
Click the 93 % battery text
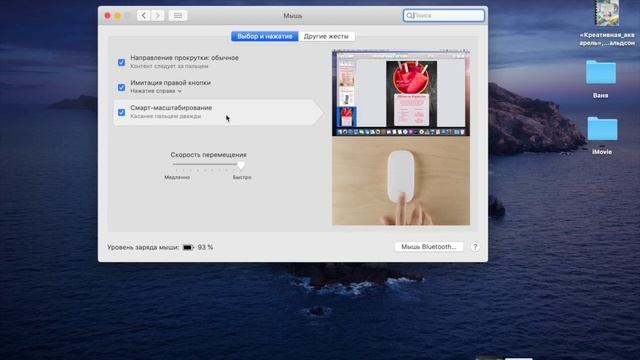tap(205, 247)
